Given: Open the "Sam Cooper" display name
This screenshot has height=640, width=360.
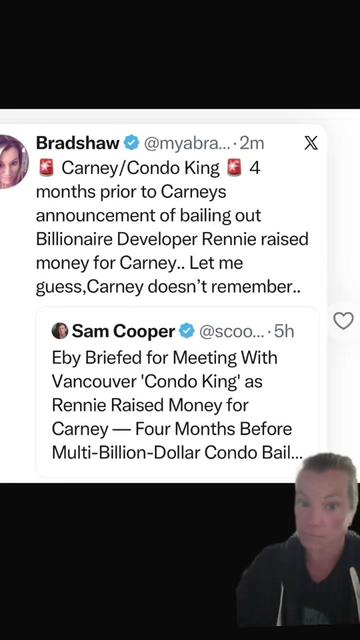Looking at the screenshot, I should point(124,331).
